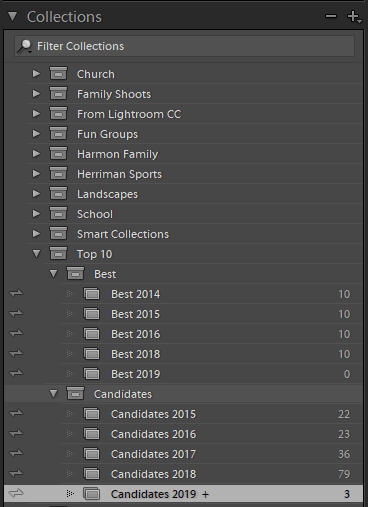Toggle sync for Candidates 2016 collection
The image size is (368, 507).
click(16, 433)
